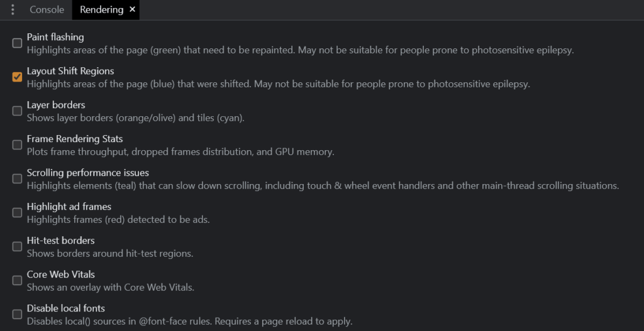Enable the Core Web Vitals checkbox
This screenshot has height=331, width=644.
17,281
